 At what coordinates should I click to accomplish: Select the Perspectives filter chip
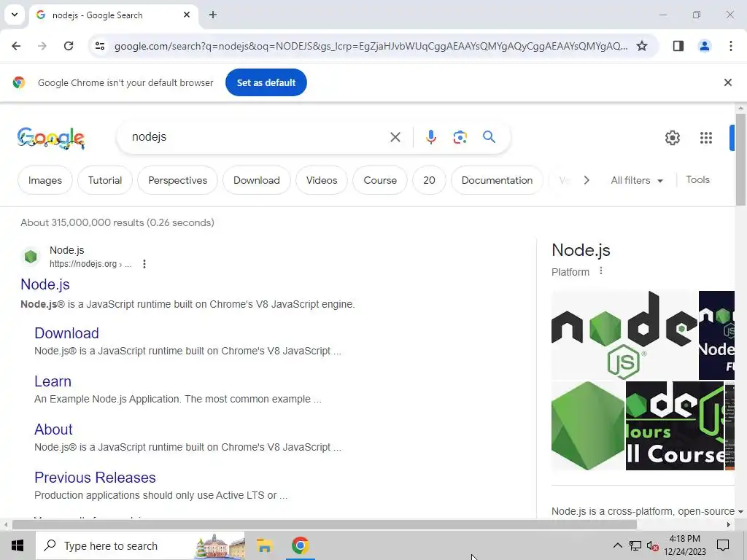coord(177,180)
